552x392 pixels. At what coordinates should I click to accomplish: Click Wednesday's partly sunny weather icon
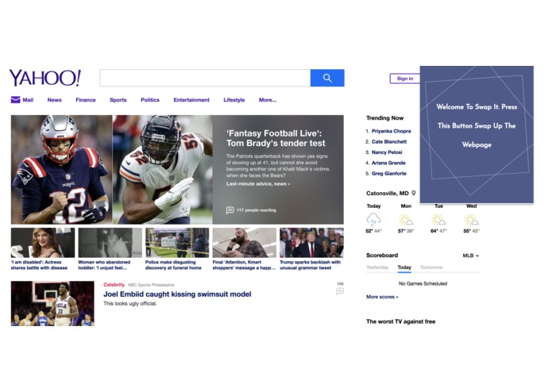coord(471,220)
